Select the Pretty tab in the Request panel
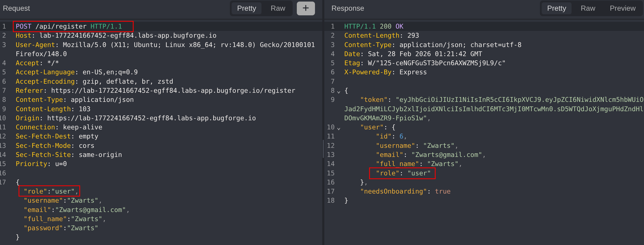The image size is (644, 245). coord(246,8)
